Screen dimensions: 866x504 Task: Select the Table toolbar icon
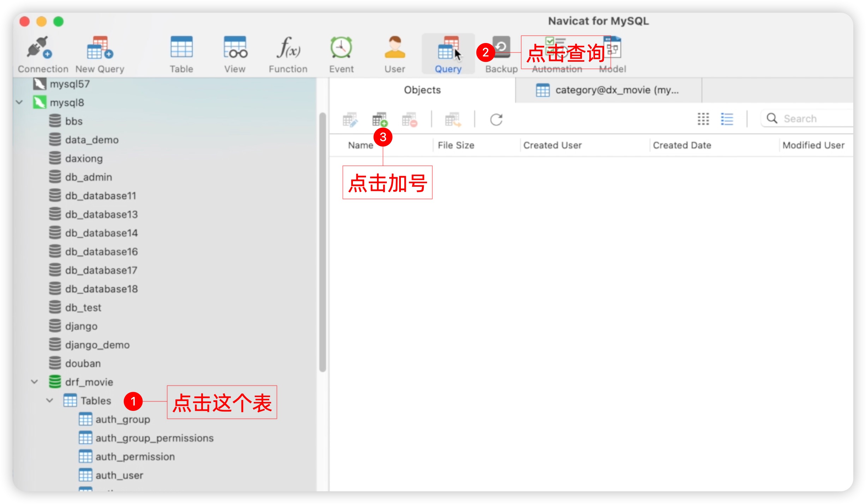click(181, 54)
